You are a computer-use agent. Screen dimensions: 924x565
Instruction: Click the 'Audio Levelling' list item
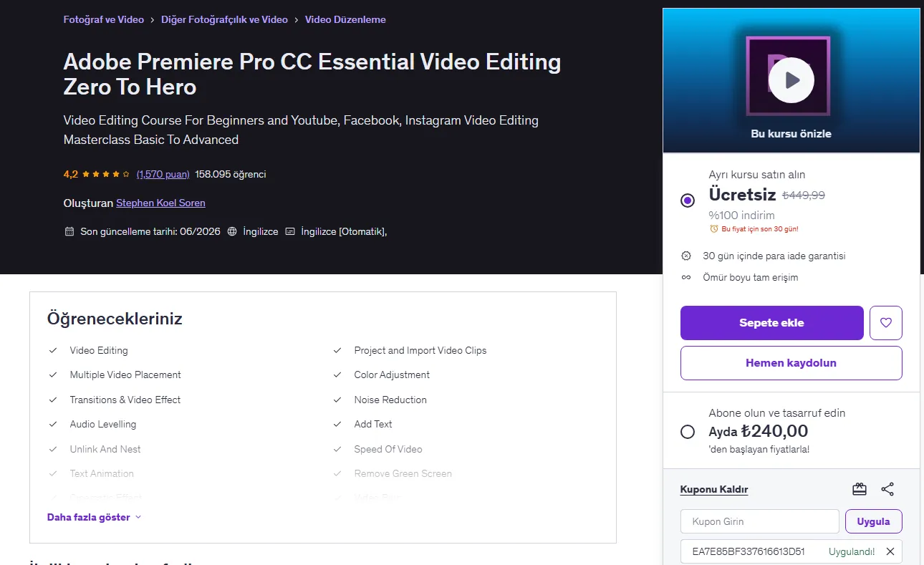tap(103, 424)
